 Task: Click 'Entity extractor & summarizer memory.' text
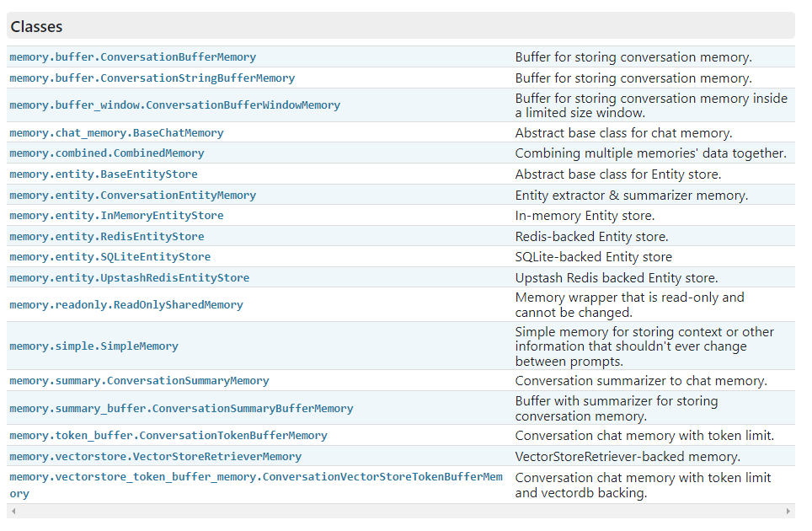(x=631, y=196)
